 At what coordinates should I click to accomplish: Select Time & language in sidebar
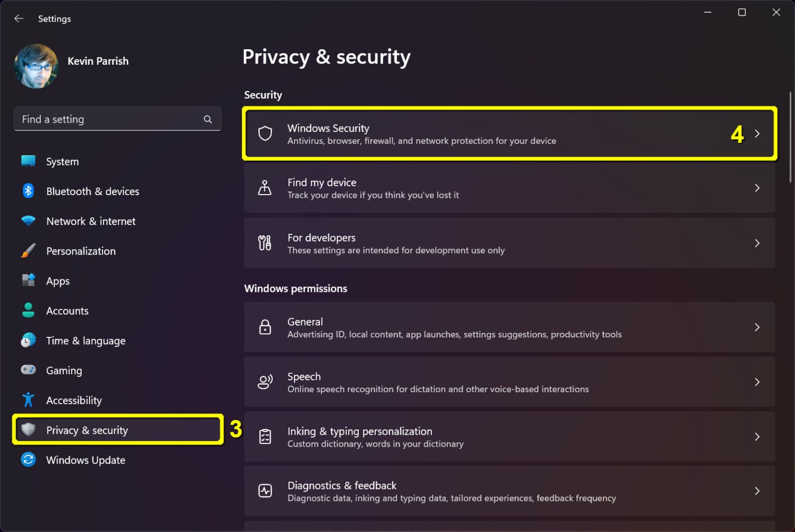85,341
